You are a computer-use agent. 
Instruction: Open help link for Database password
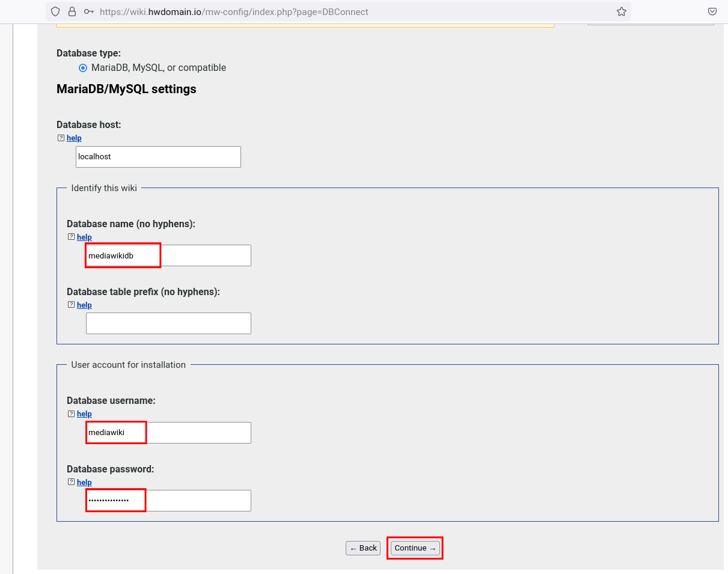pyautogui.click(x=84, y=483)
